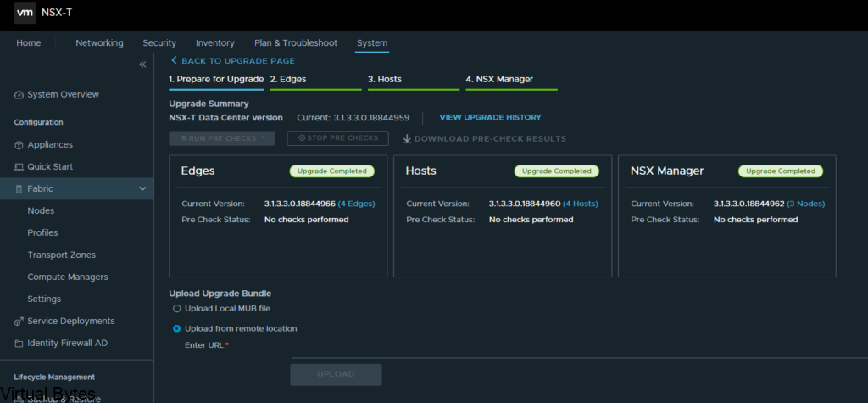Click View Upgrade History link
868x403 pixels.
(x=491, y=118)
